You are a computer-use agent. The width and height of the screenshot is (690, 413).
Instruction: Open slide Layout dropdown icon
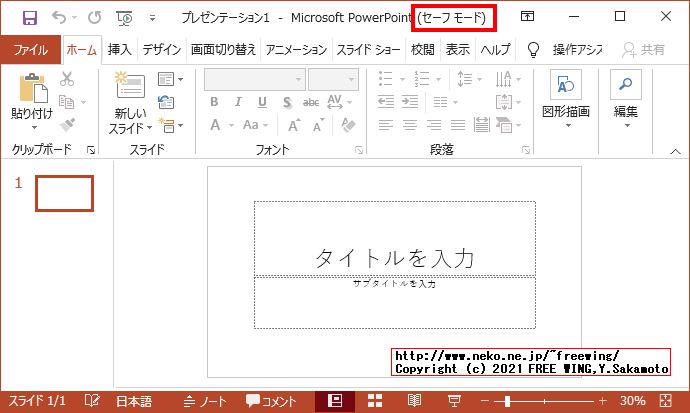[170, 79]
